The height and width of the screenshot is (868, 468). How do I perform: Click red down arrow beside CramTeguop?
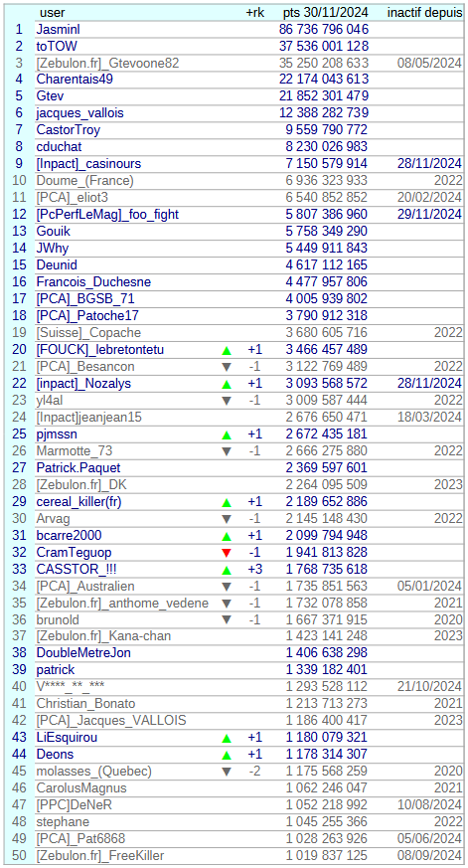click(x=227, y=553)
